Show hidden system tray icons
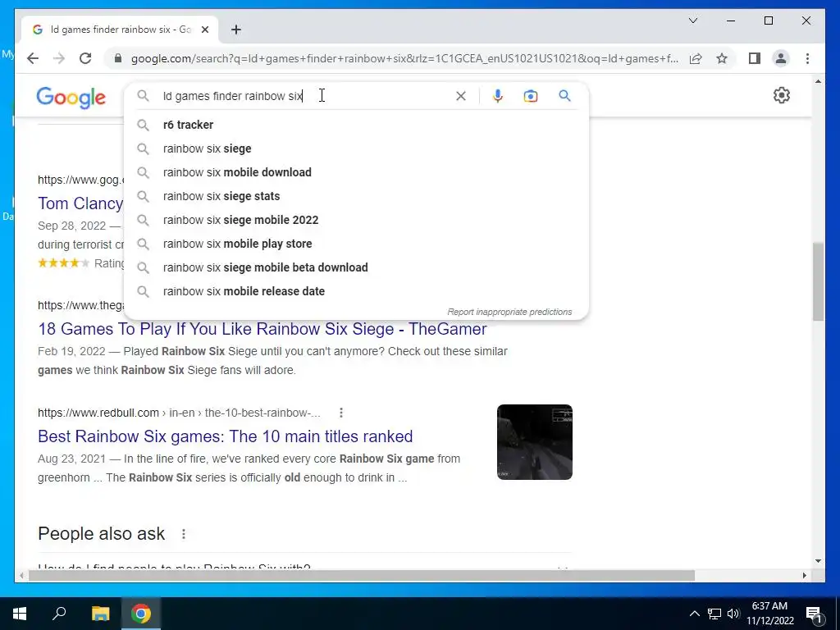The image size is (840, 630). point(694,614)
